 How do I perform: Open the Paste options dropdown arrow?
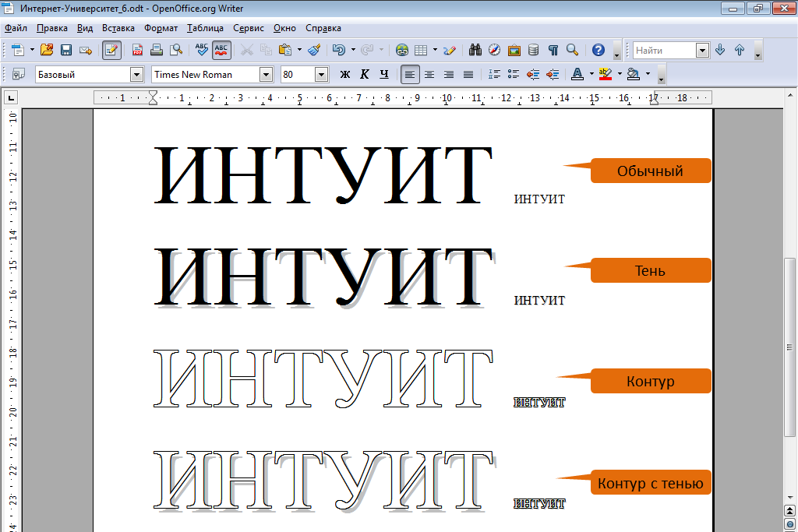299,50
